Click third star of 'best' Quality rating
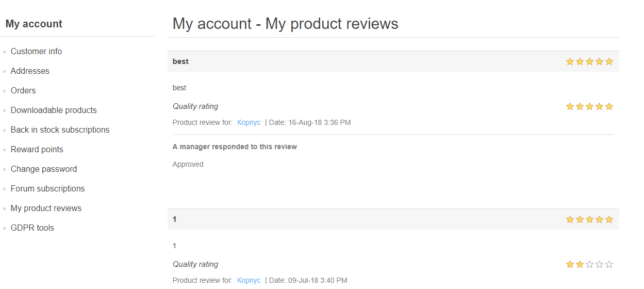This screenshot has width=644, height=289. [589, 106]
